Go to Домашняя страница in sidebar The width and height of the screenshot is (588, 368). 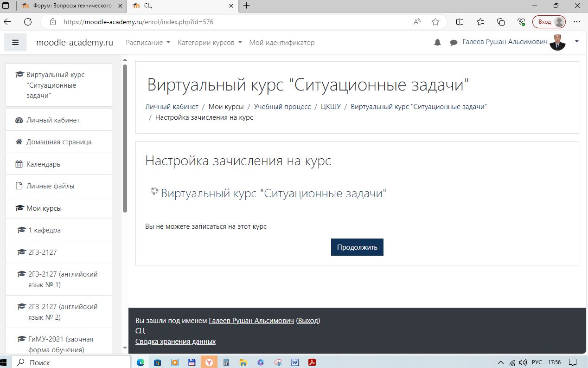59,142
